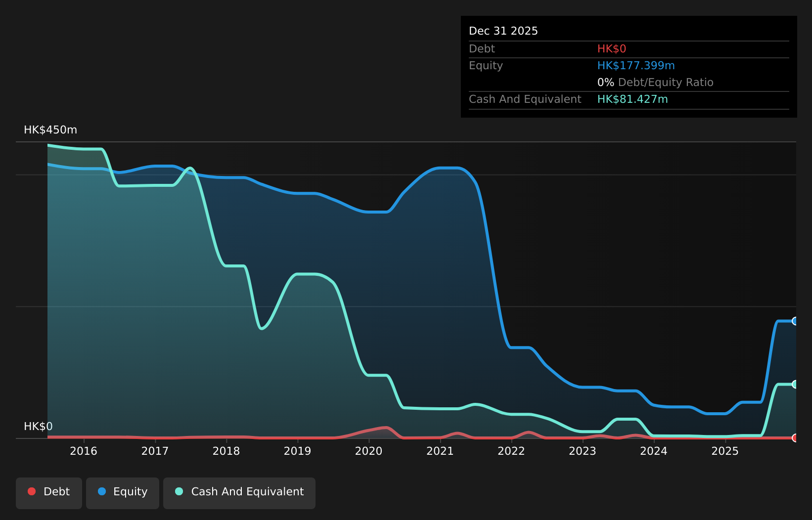Screen dimensions: 812x520
Task: Click the Equity value HK$177.399m
Action: (636, 66)
